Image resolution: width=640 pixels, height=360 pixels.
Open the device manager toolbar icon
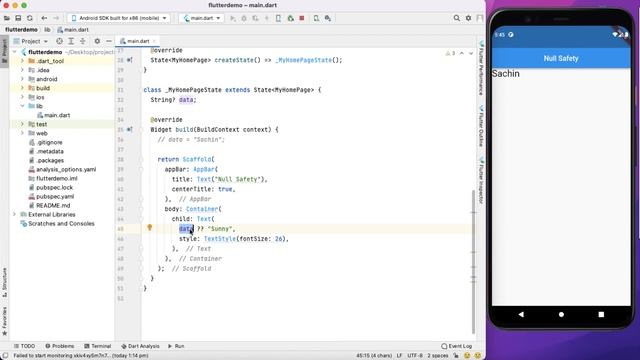316,18
